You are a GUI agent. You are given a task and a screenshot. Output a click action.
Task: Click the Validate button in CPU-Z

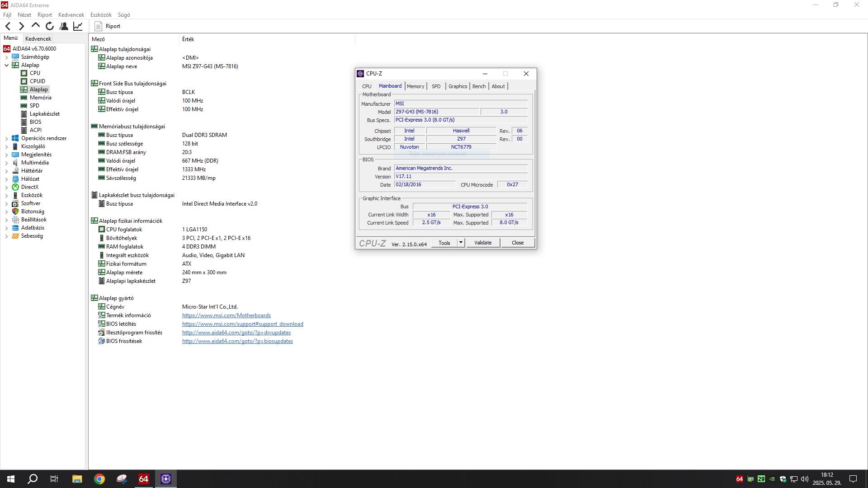click(x=482, y=243)
